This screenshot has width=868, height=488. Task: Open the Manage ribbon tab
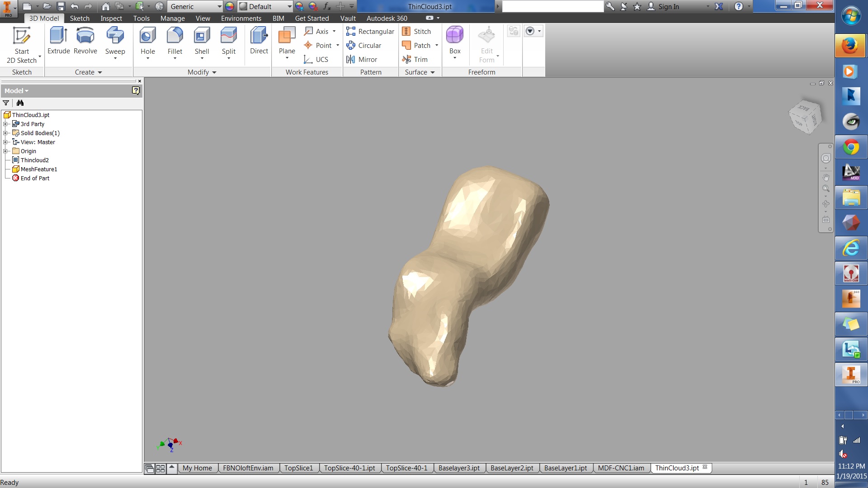pyautogui.click(x=173, y=18)
